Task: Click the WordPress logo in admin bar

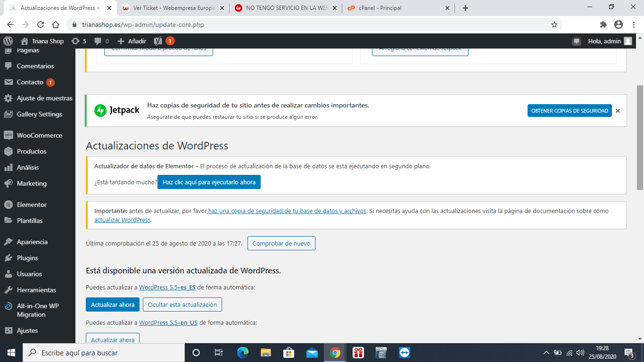Action: (x=8, y=41)
